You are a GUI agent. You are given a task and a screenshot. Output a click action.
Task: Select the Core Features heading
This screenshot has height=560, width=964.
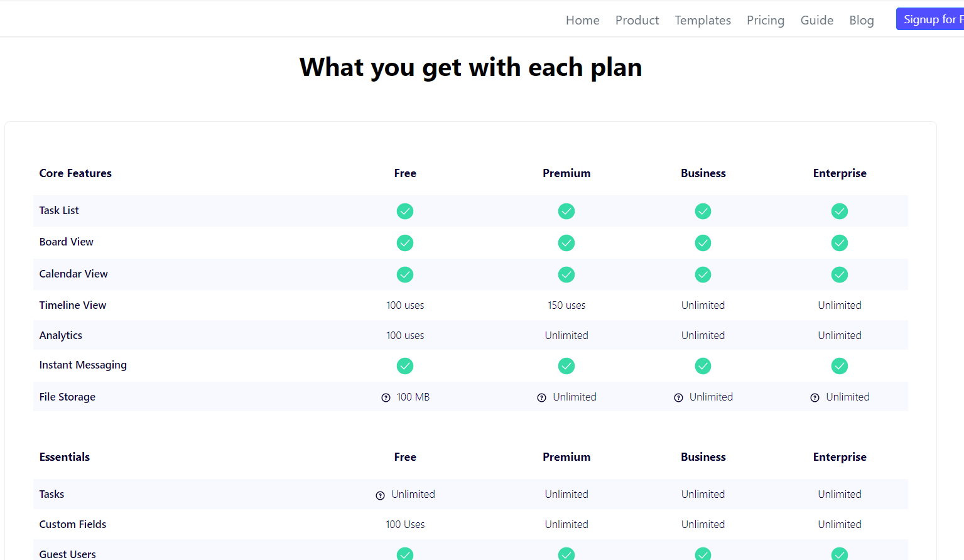click(75, 173)
